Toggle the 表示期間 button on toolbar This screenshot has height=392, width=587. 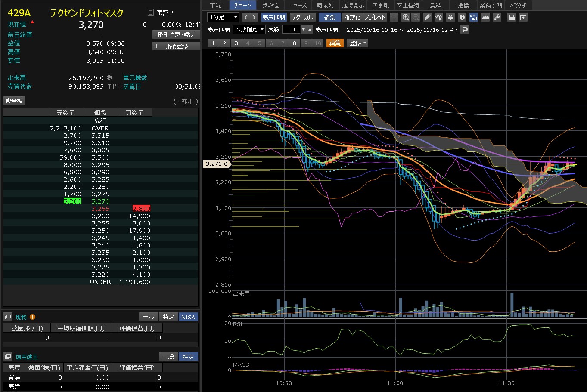point(273,18)
